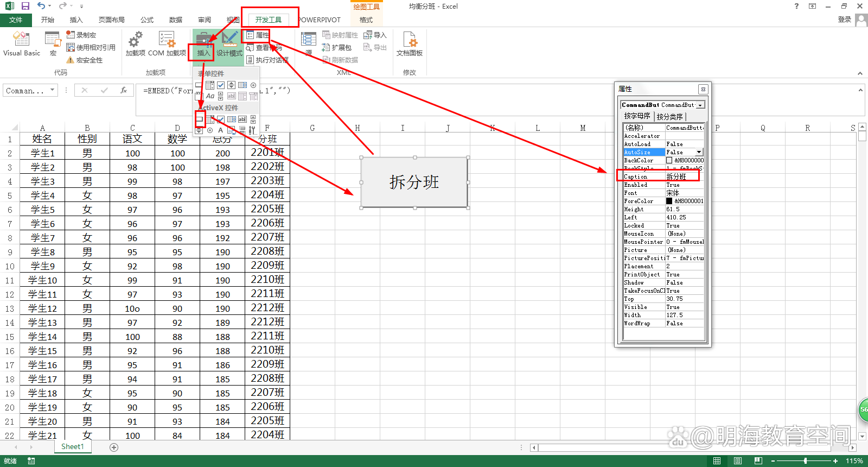Toggle 设计模式 design mode

229,44
